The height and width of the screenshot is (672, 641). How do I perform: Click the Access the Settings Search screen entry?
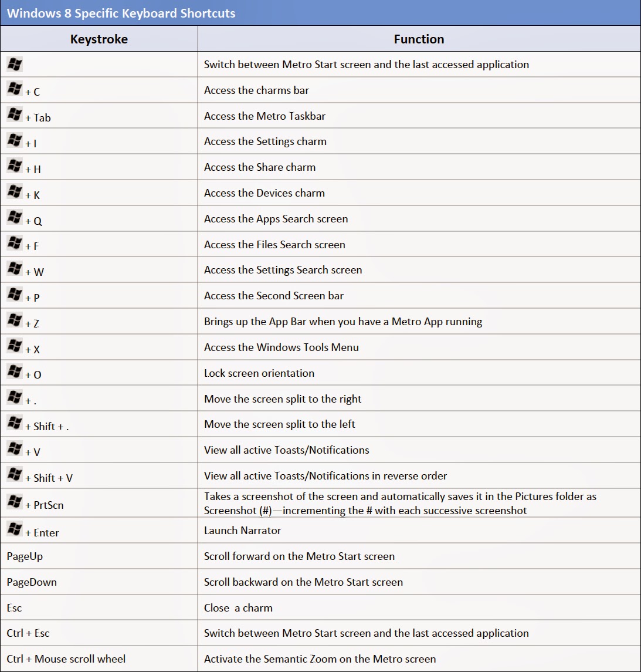pos(283,269)
